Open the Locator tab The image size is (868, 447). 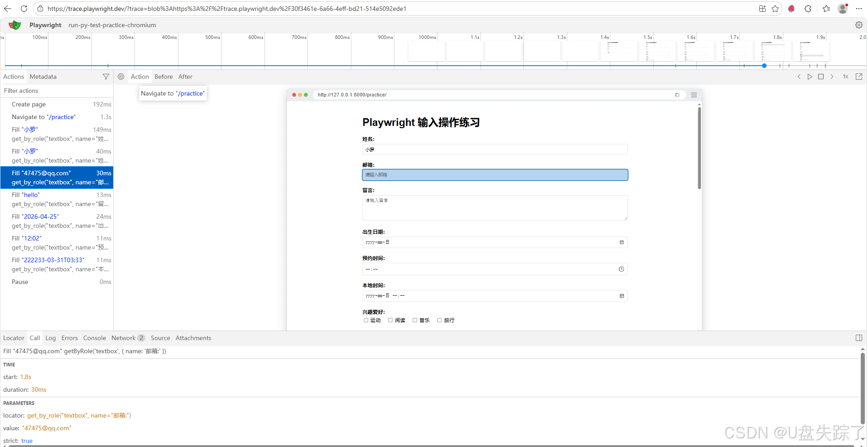pyautogui.click(x=14, y=338)
